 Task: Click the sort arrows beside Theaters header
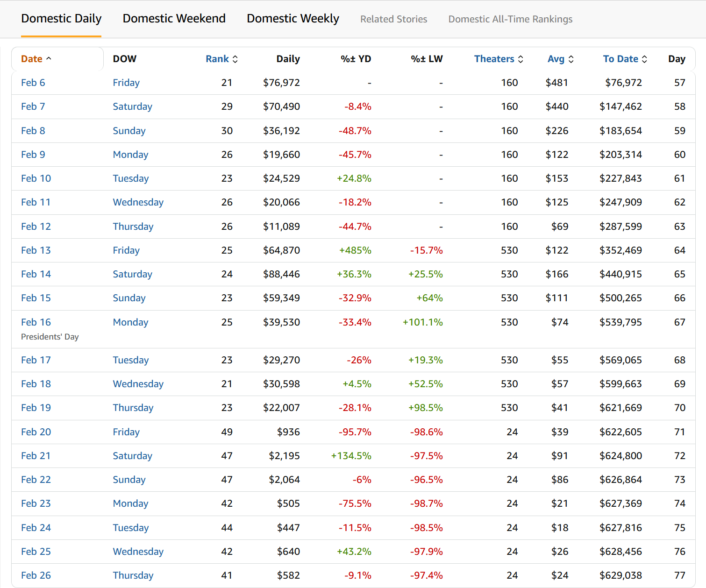pyautogui.click(x=521, y=59)
